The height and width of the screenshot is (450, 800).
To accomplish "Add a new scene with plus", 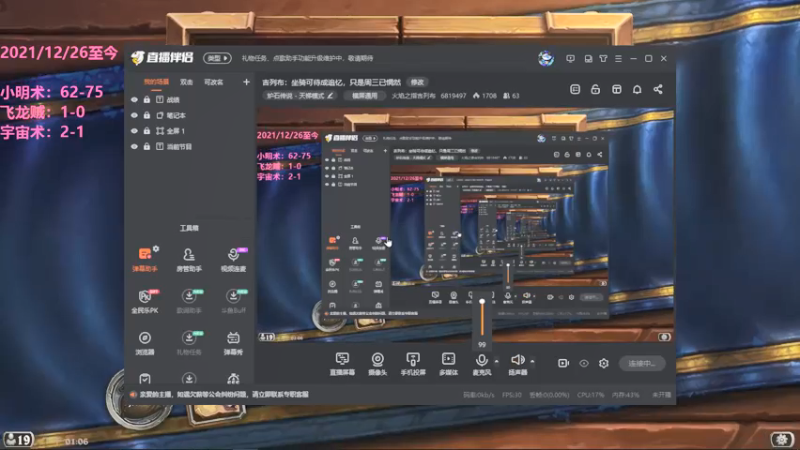I will 246,82.
